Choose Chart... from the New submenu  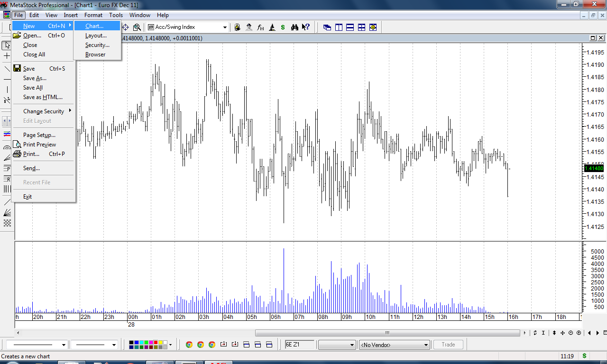[x=94, y=26]
